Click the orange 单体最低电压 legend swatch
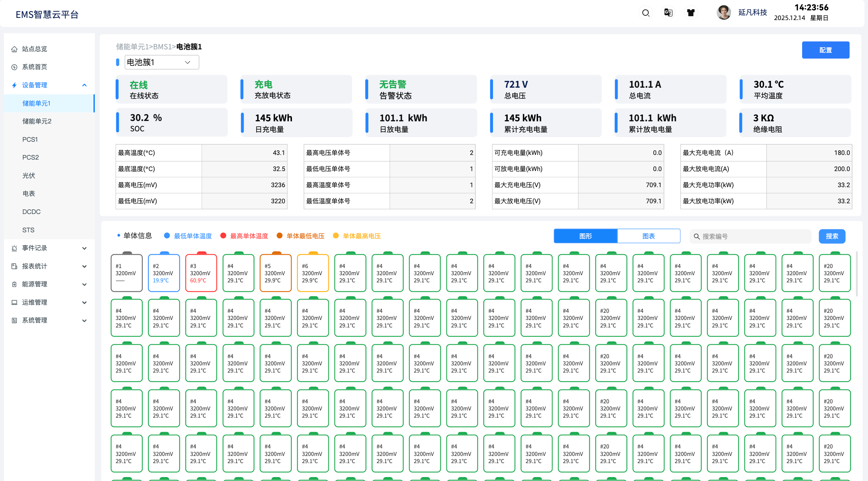868x481 pixels. coord(279,235)
